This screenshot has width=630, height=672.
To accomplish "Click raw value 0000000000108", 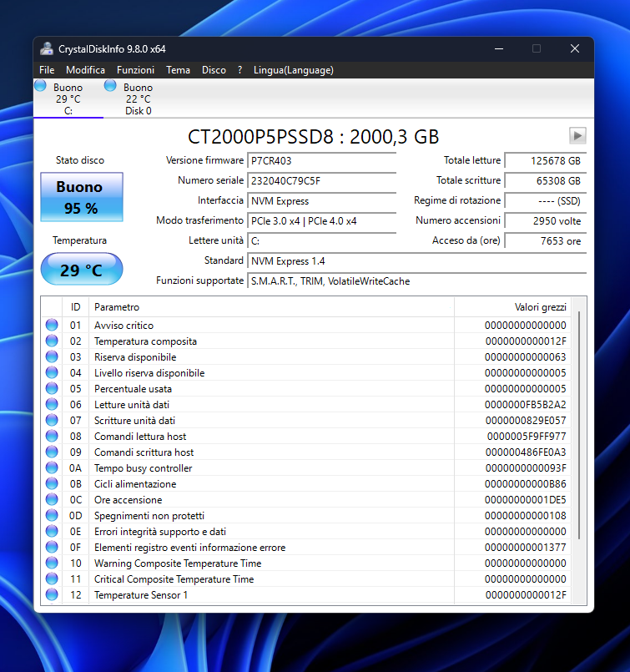I will [x=525, y=516].
